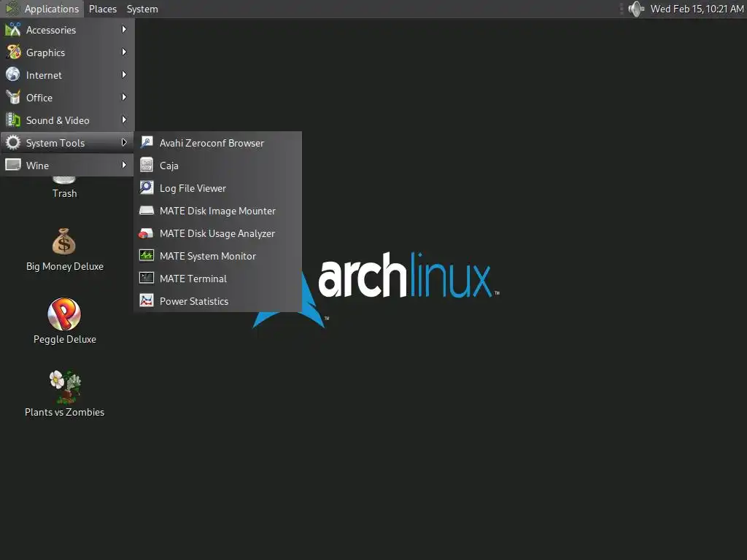Expand the Accessories submenu arrow
The width and height of the screenshot is (747, 560).
pos(124,29)
